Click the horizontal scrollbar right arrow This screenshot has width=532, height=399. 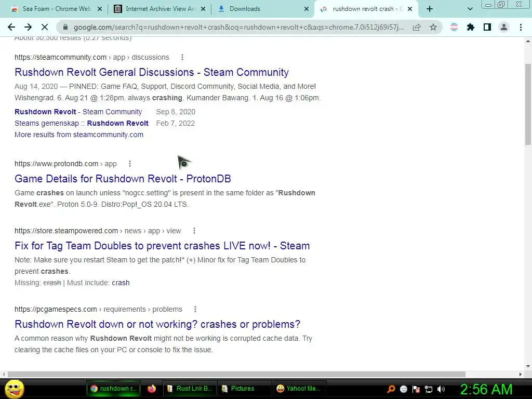[x=521, y=374]
